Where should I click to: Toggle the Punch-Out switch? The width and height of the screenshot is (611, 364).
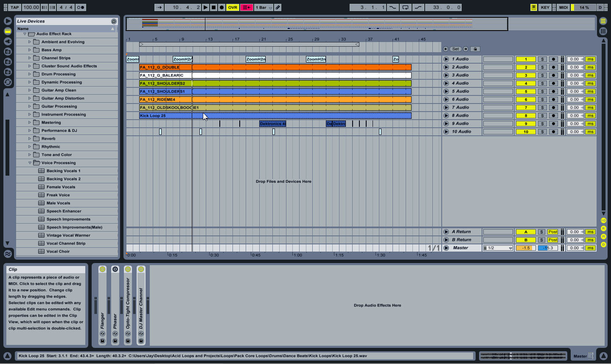(418, 7)
